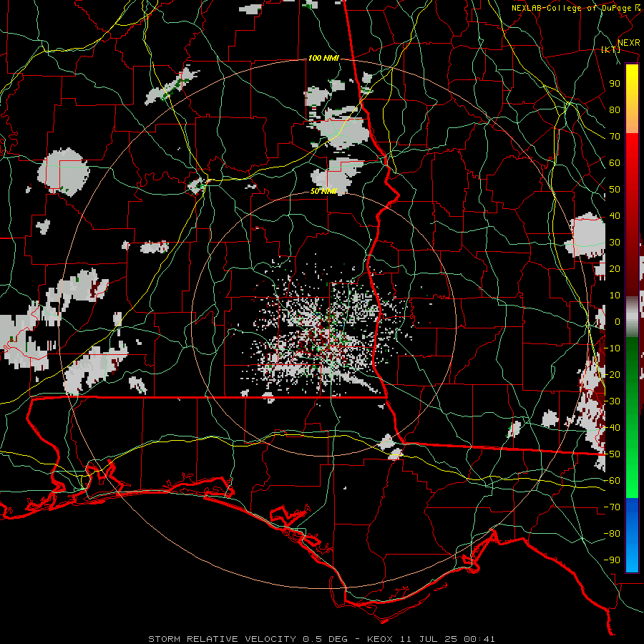Image resolution: width=644 pixels, height=644 pixels.
Task: Click the -40 knot value on the scale
Action: coord(612,428)
